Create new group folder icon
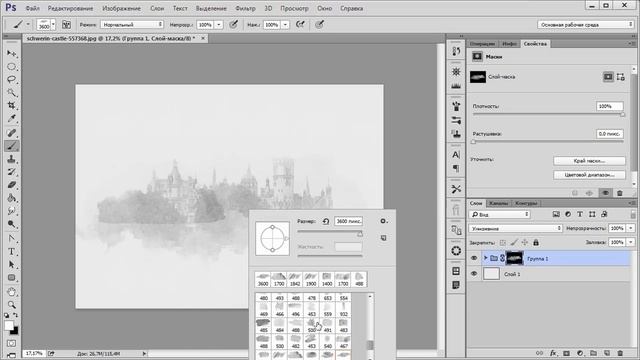This screenshot has width=640, height=360. (593, 353)
